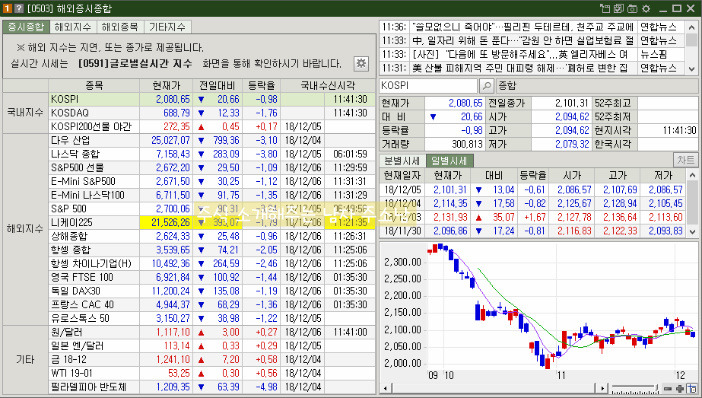
Task: Click news list scroll up arrow
Action: [692, 27]
